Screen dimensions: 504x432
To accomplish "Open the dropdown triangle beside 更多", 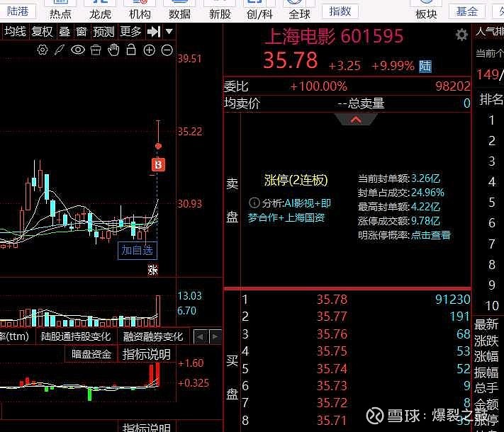I will tap(169, 31).
